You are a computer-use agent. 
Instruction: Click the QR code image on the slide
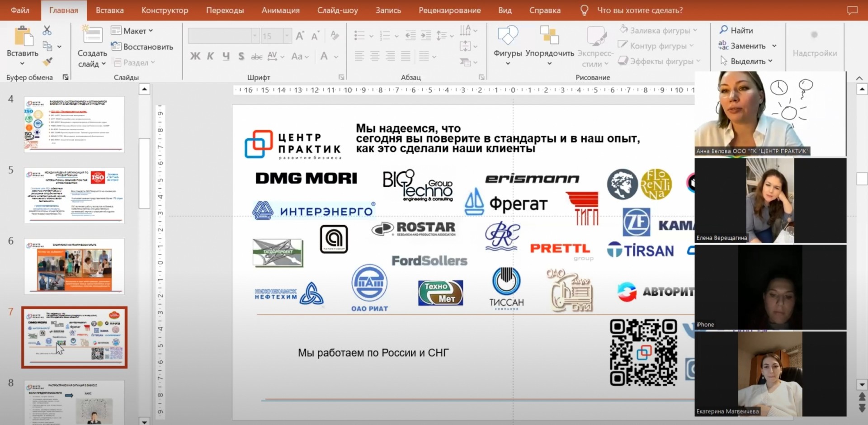coord(644,353)
